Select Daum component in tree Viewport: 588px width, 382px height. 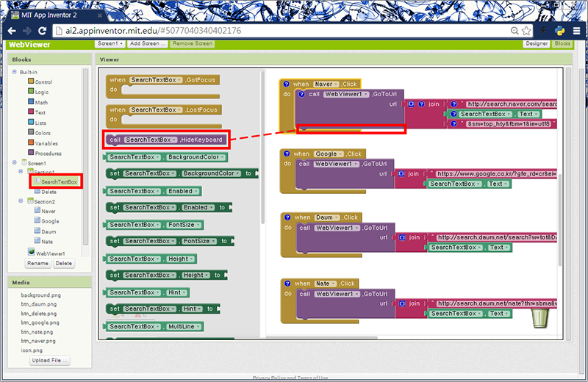(x=46, y=231)
